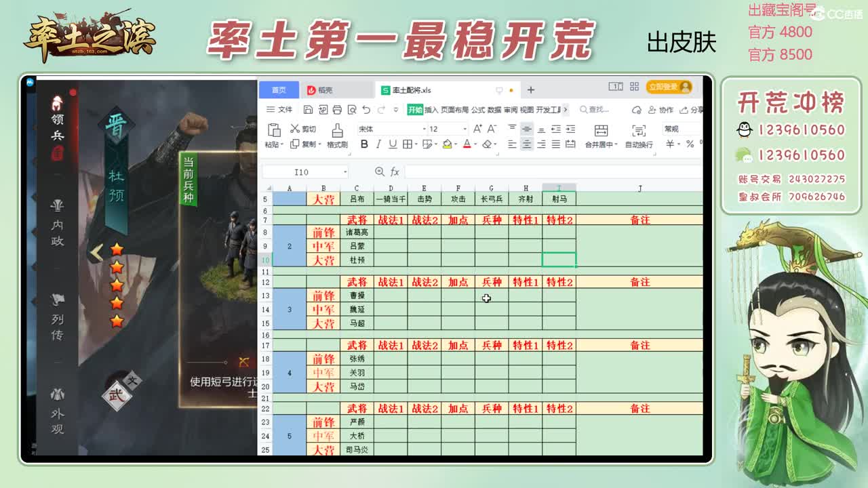The image size is (868, 488).
Task: Click the 协作 collaborate button
Action: pos(661,109)
